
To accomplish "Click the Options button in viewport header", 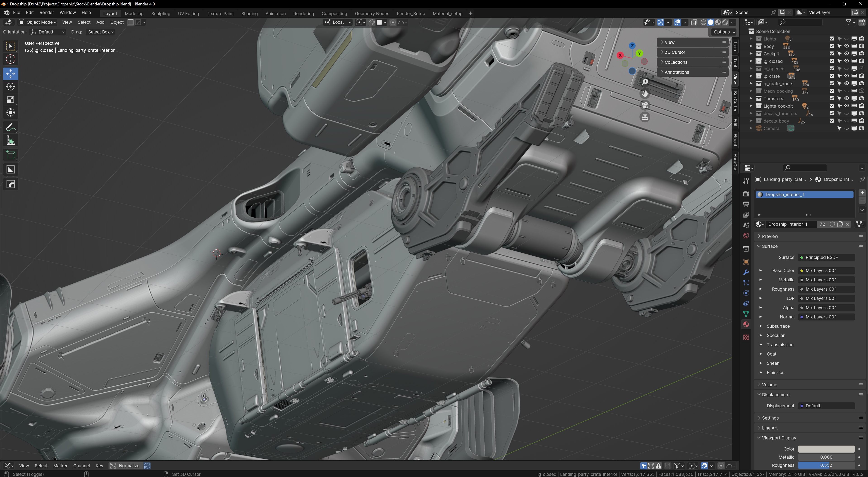I will pos(724,32).
